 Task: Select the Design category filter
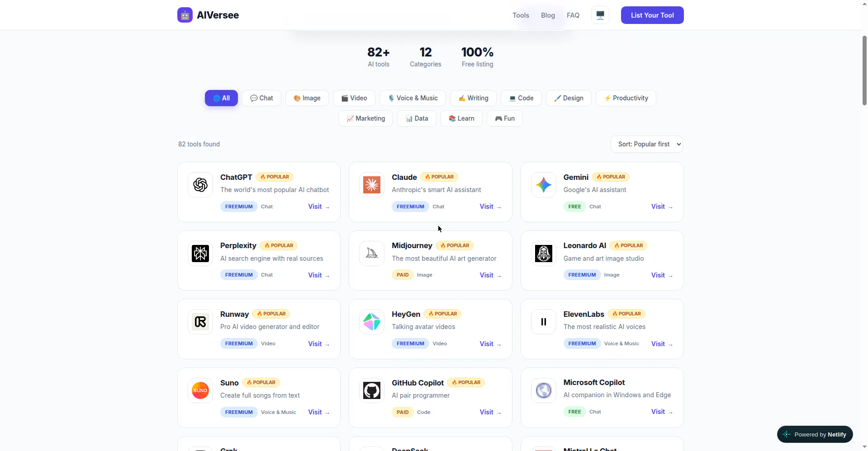coord(569,98)
